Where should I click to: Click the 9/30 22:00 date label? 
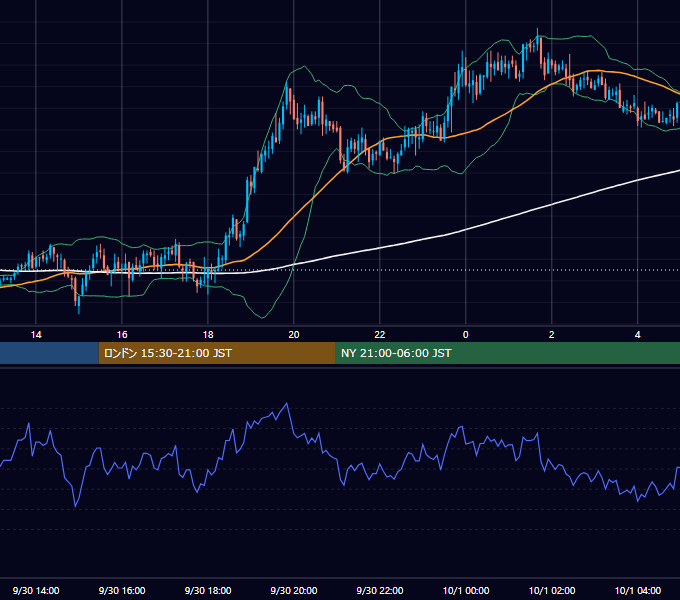(x=379, y=590)
